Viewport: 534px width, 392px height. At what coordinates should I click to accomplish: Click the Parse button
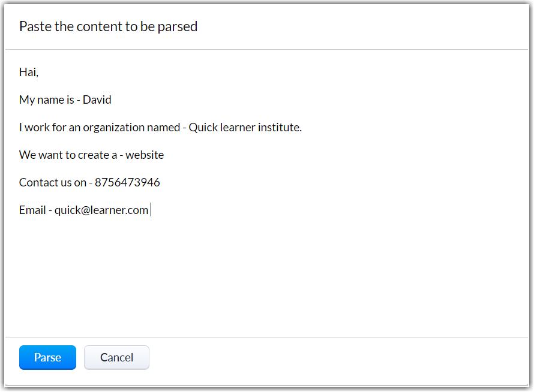tap(47, 357)
